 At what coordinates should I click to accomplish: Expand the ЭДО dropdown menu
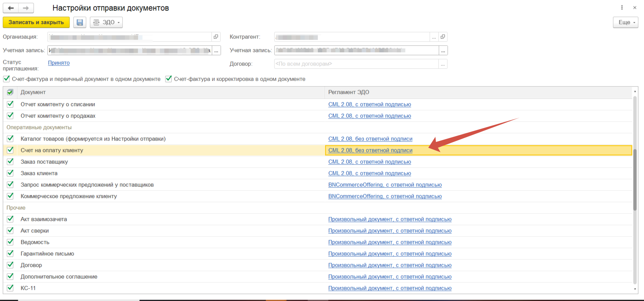click(106, 22)
